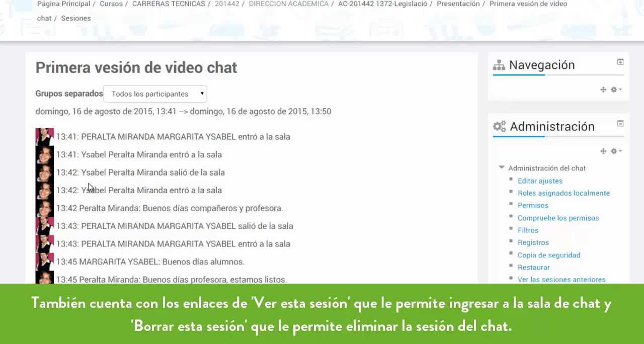644x344 pixels.
Task: Click avatar beside Buenos días alumnos message
Action: click(x=44, y=262)
